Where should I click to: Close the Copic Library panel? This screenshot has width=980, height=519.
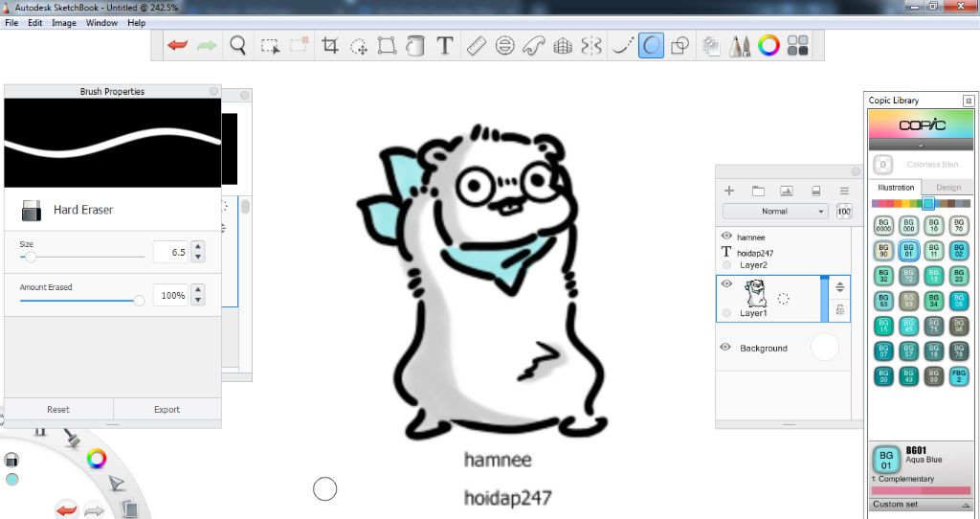(x=969, y=100)
